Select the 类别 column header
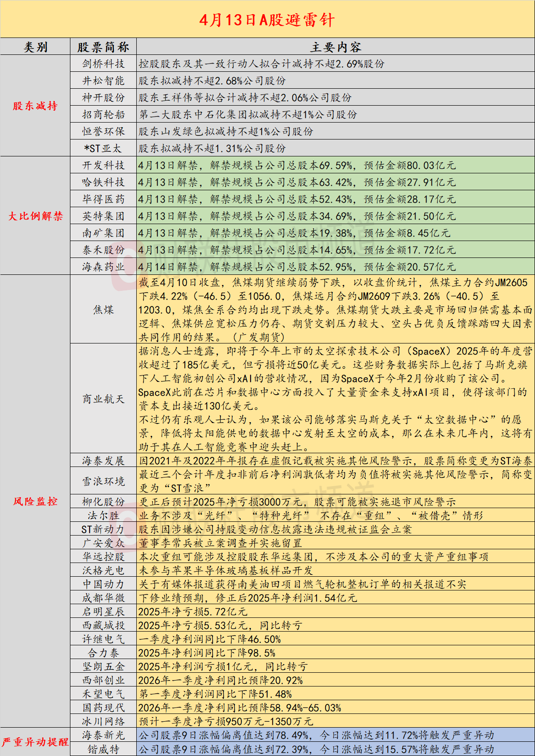Screen dimensions: 535x756 coord(35,47)
